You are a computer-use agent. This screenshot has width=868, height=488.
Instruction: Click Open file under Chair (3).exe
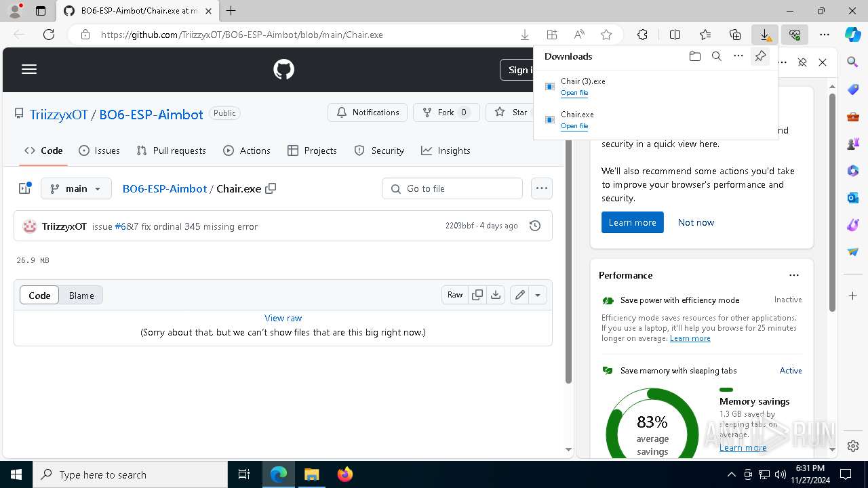tap(574, 93)
